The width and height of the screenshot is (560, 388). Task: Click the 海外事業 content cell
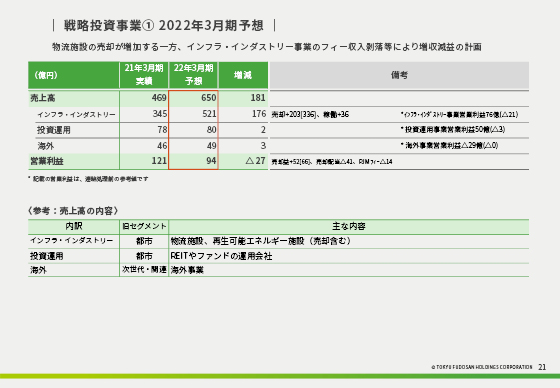click(x=187, y=270)
